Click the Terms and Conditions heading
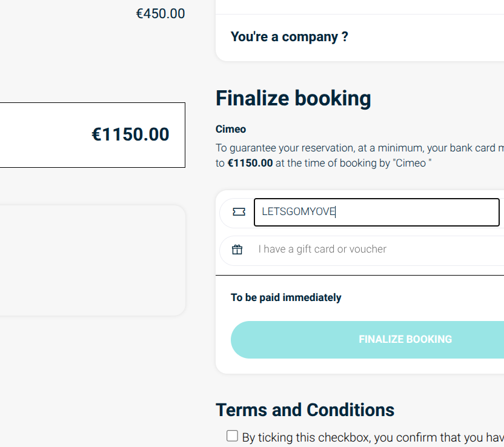 pyautogui.click(x=305, y=410)
